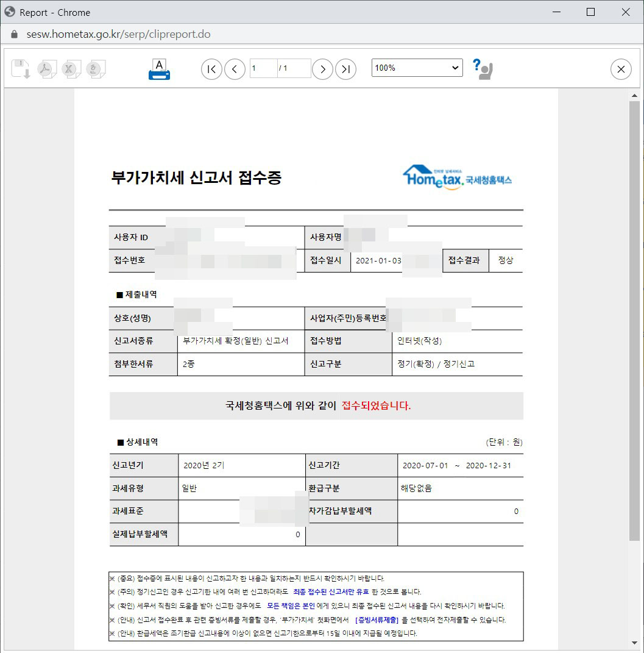Viewport: 644px width, 653px height.
Task: Go to the previous page
Action: click(x=235, y=69)
